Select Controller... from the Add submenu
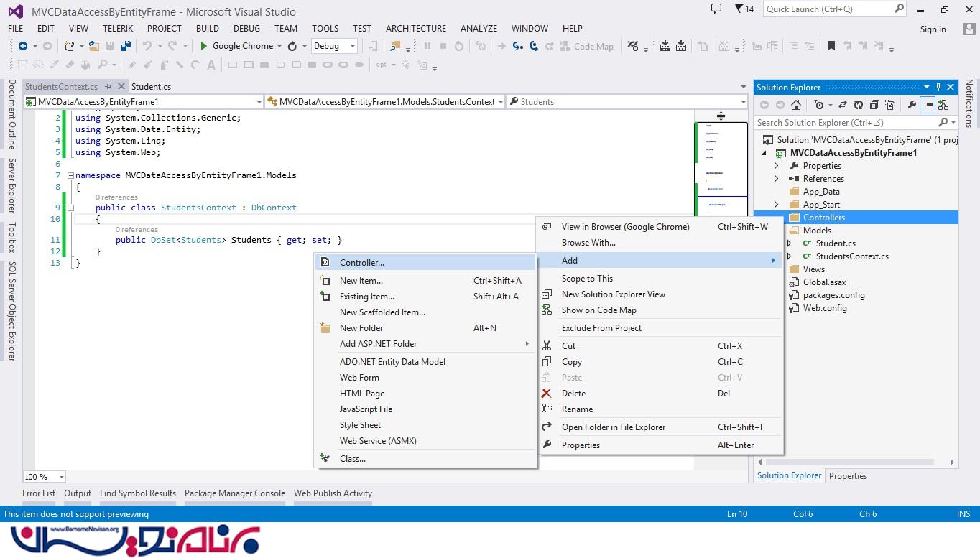This screenshot has height=558, width=980. tap(362, 263)
